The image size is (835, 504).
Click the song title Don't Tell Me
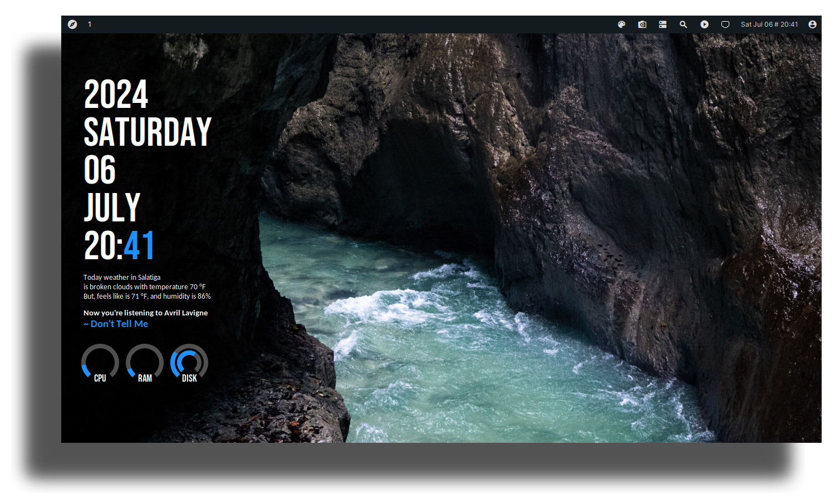click(119, 324)
